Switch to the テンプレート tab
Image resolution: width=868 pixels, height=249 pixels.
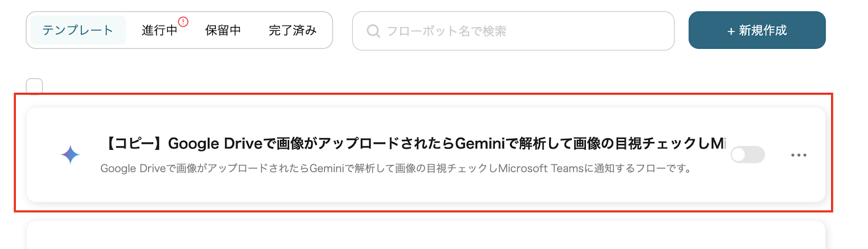pyautogui.click(x=78, y=30)
